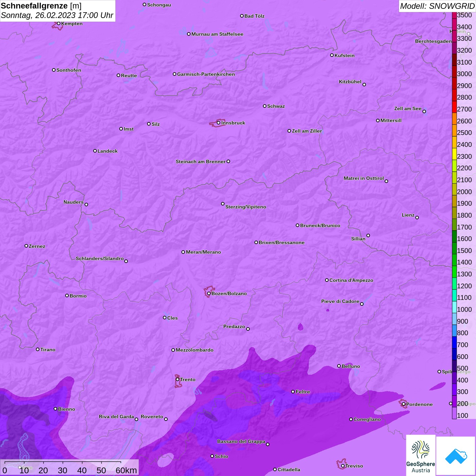Click the Predazzo marker dot

tap(248, 329)
